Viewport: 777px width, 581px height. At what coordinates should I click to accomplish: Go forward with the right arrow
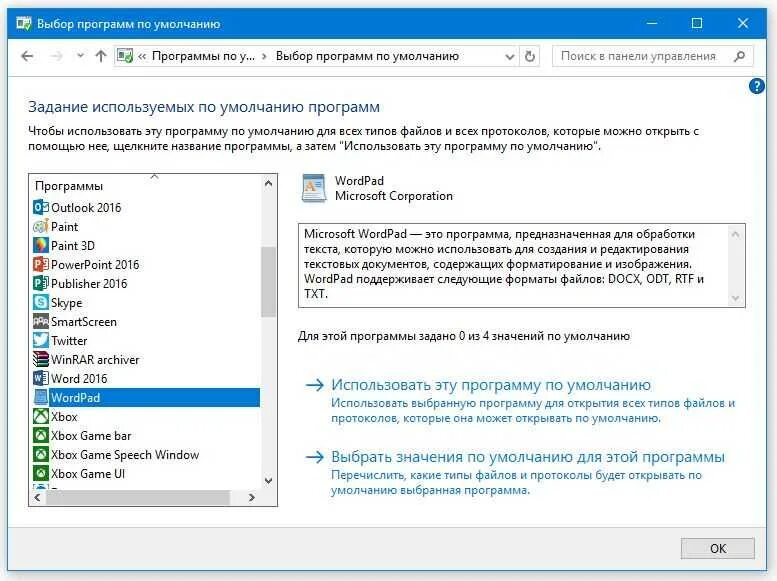tap(56, 56)
